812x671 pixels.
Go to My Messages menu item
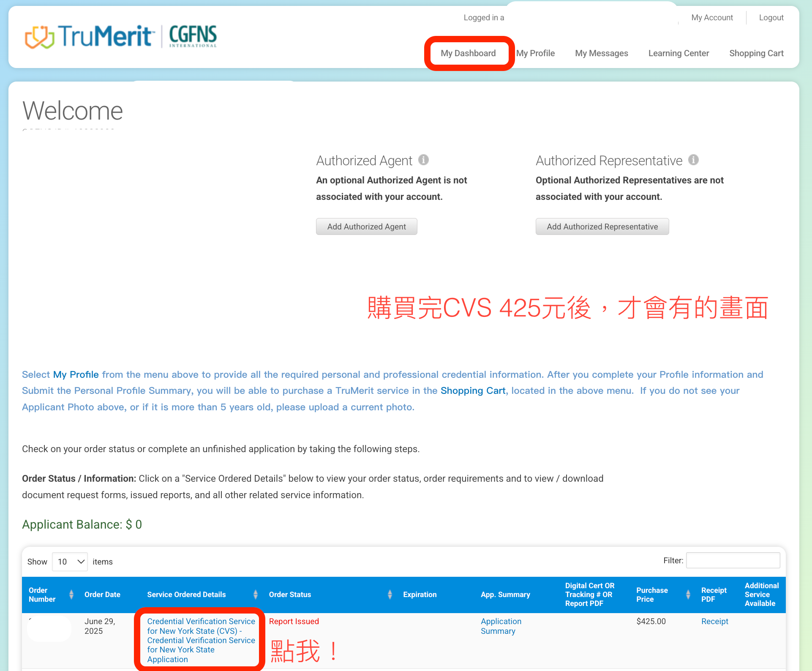pos(601,53)
